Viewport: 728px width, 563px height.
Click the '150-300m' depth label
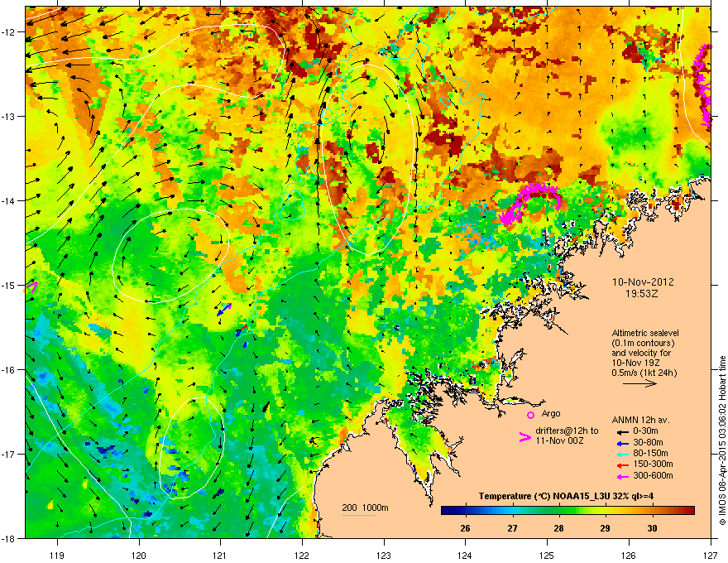tap(653, 464)
